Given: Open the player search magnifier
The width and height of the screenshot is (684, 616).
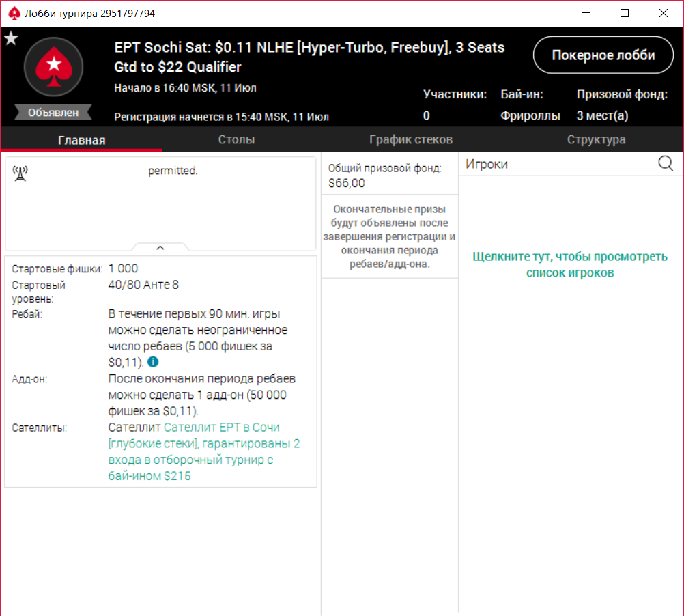Looking at the screenshot, I should (666, 164).
